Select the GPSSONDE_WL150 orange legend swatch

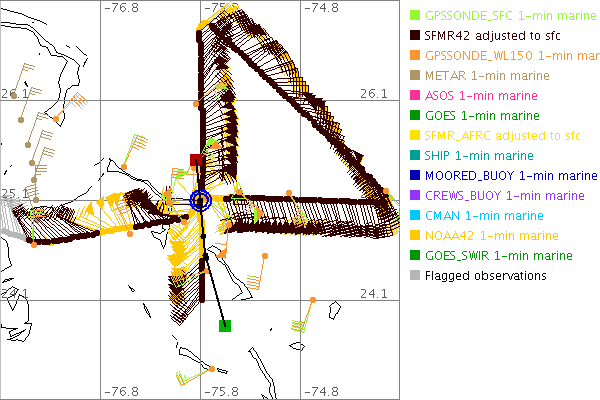pos(415,56)
